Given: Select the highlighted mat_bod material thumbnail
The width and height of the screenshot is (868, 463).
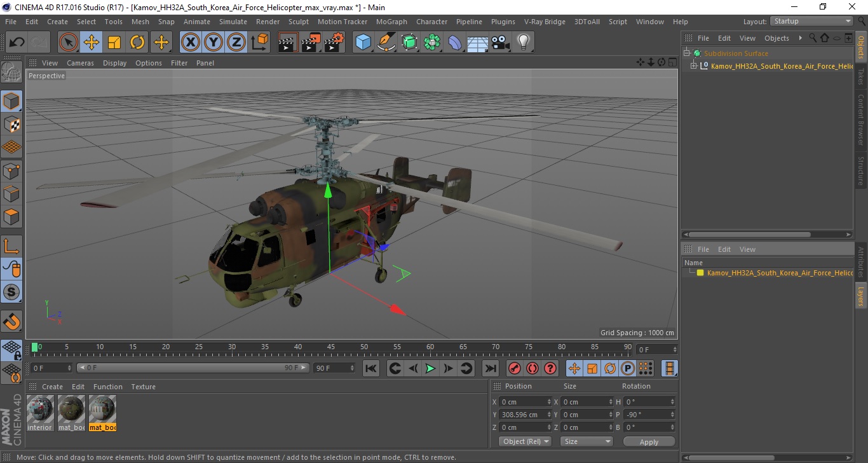Looking at the screenshot, I should [102, 413].
